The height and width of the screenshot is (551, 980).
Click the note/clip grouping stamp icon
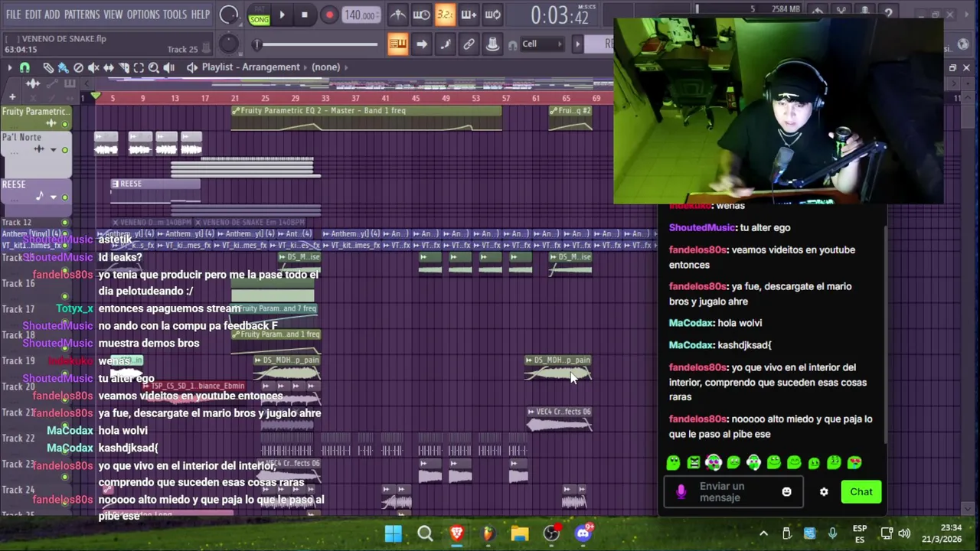tap(493, 44)
